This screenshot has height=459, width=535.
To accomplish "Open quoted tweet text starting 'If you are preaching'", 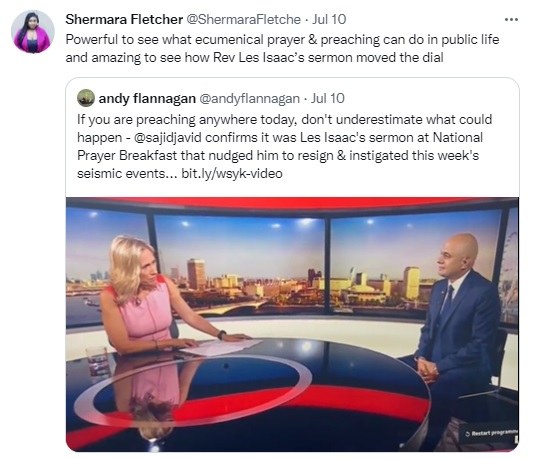I will pyautogui.click(x=285, y=146).
